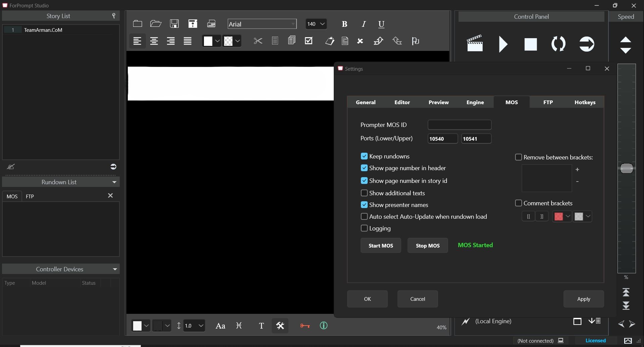Viewport: 644px width, 347px height.
Task: Enable the Logging checkbox
Action: pyautogui.click(x=364, y=228)
